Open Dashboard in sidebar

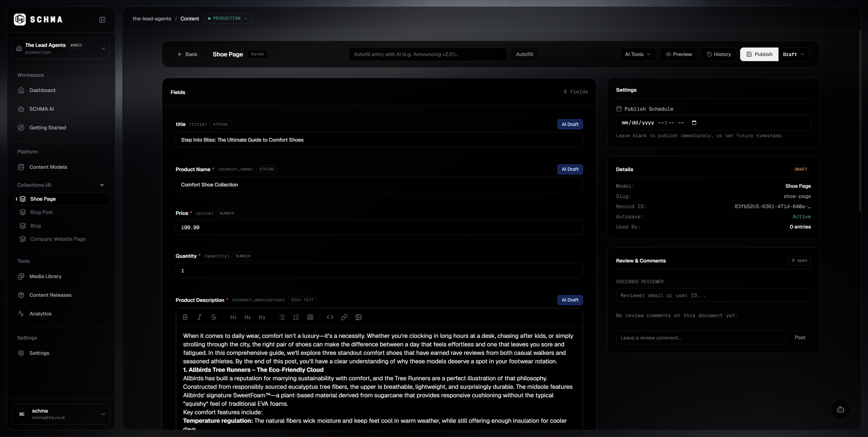click(x=61, y=90)
